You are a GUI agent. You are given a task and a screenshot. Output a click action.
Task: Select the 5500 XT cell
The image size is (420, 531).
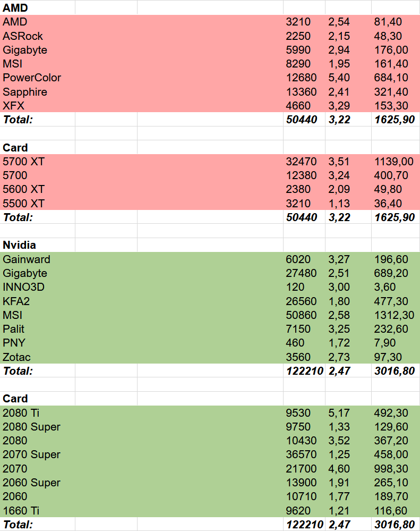(x=23, y=203)
